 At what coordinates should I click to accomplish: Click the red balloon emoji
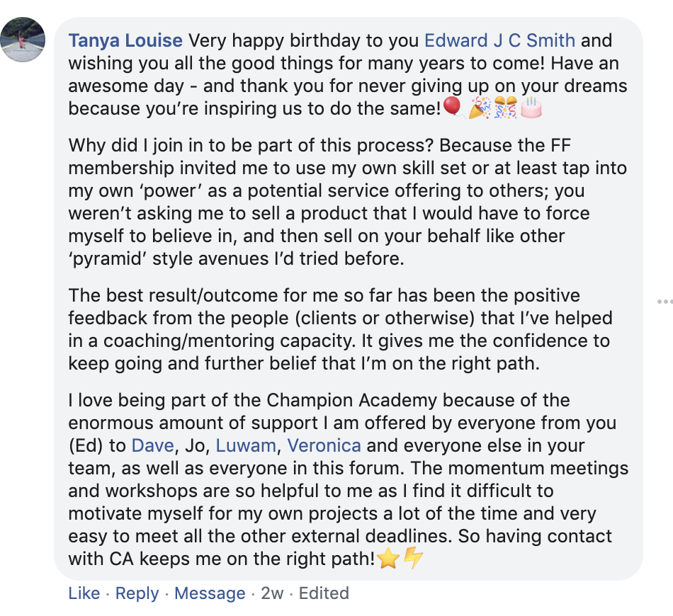(453, 108)
